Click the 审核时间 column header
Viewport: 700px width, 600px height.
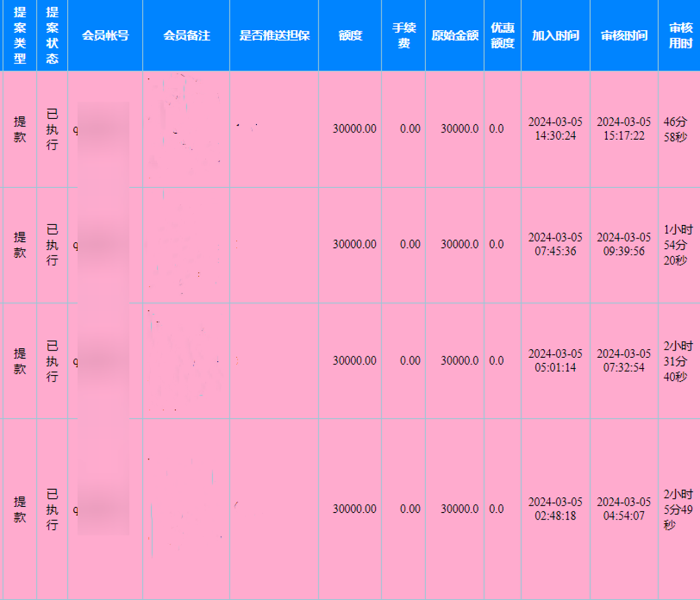[624, 35]
